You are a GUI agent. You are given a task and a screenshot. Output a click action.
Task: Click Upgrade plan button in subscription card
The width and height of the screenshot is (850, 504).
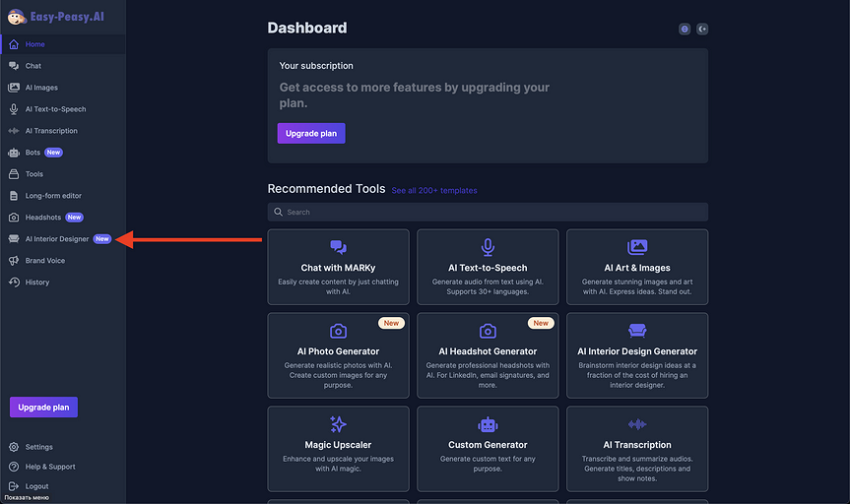311,133
